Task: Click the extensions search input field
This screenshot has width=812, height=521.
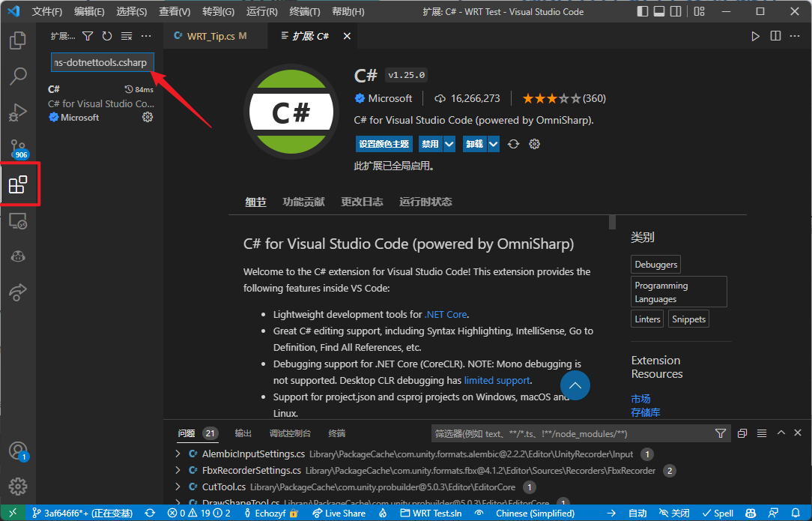Action: 102,63
